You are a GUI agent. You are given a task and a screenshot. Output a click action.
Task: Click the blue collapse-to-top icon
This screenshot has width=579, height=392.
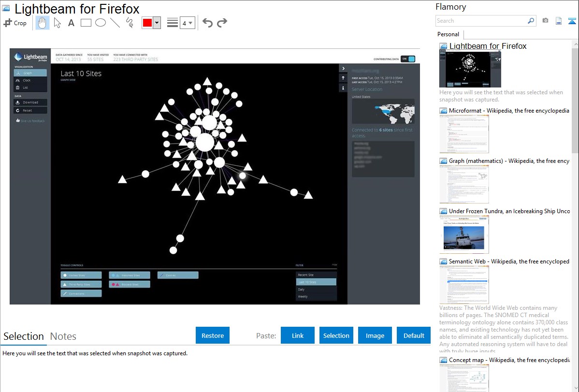pos(572,21)
